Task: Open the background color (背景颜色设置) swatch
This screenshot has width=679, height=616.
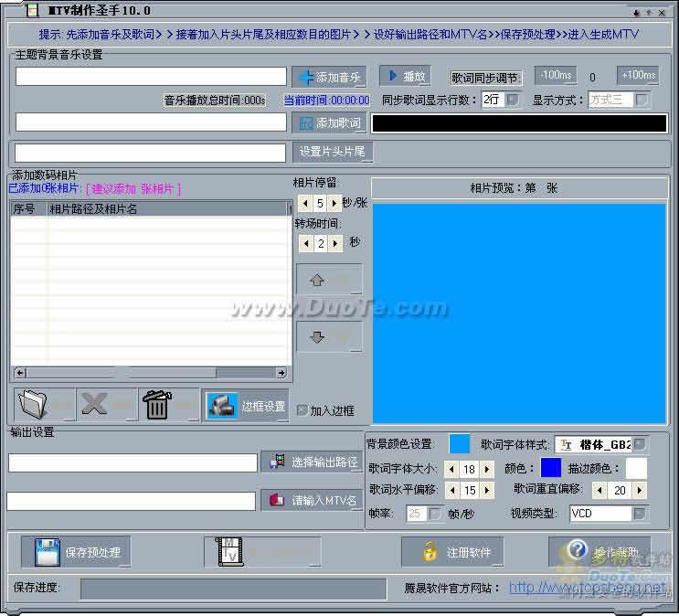Action: (460, 444)
